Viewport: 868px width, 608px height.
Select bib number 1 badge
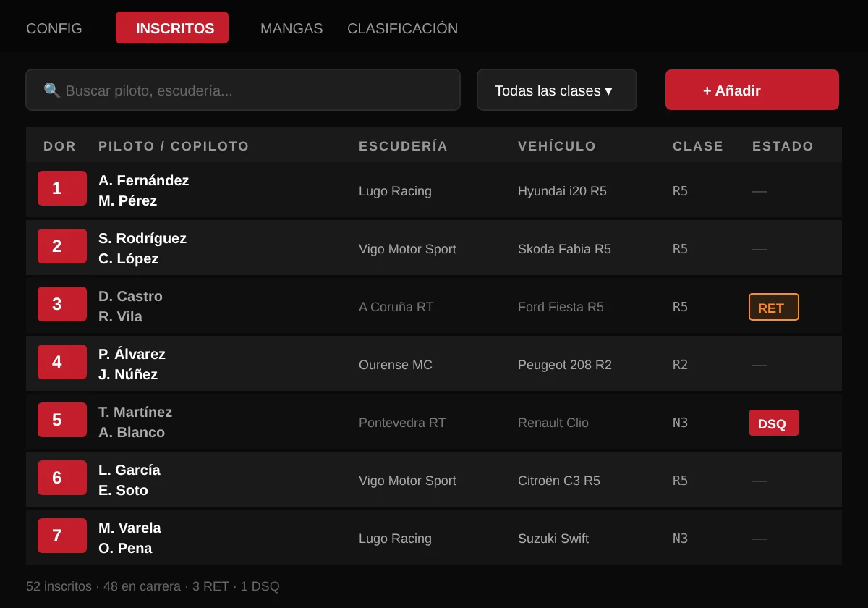(x=62, y=188)
